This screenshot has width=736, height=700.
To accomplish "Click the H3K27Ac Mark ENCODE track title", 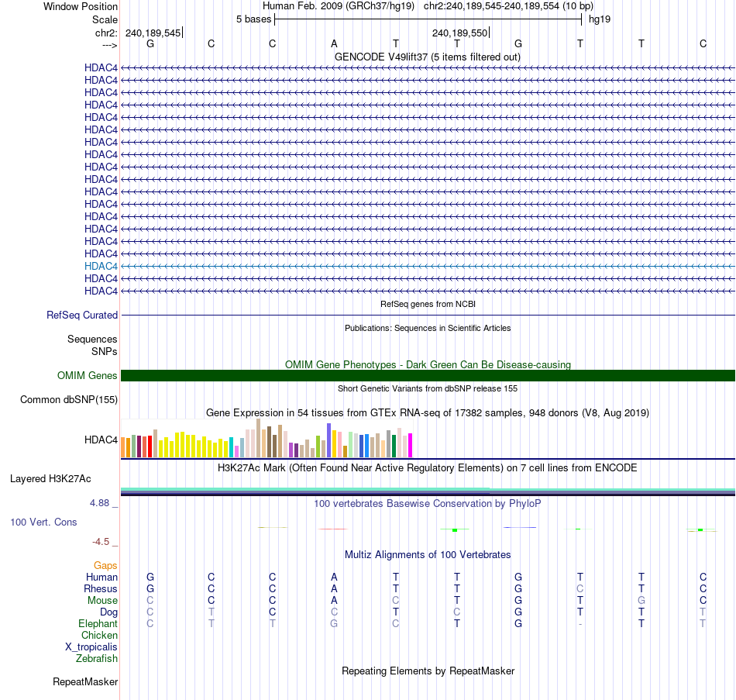I will point(428,467).
